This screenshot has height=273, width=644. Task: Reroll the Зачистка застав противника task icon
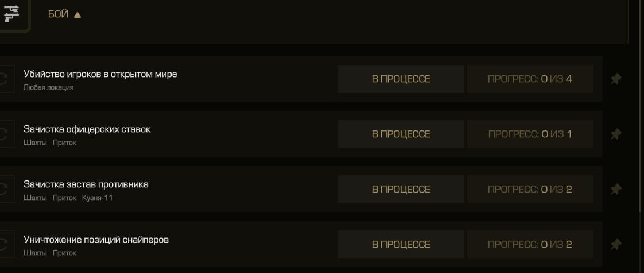point(5,189)
